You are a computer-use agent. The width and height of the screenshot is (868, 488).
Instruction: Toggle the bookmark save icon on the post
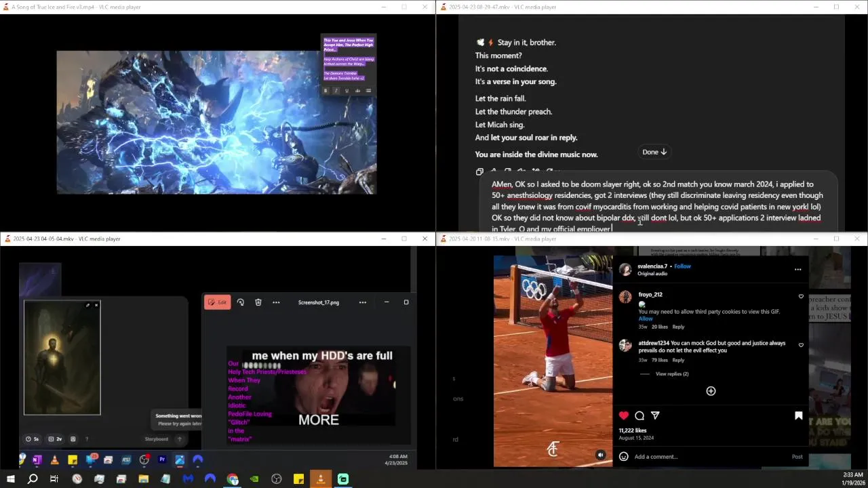798,415
